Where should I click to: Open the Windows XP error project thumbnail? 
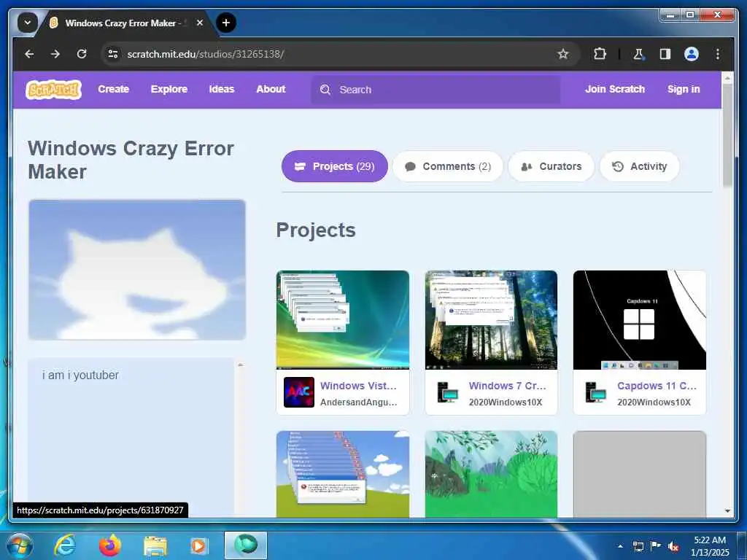tap(343, 474)
